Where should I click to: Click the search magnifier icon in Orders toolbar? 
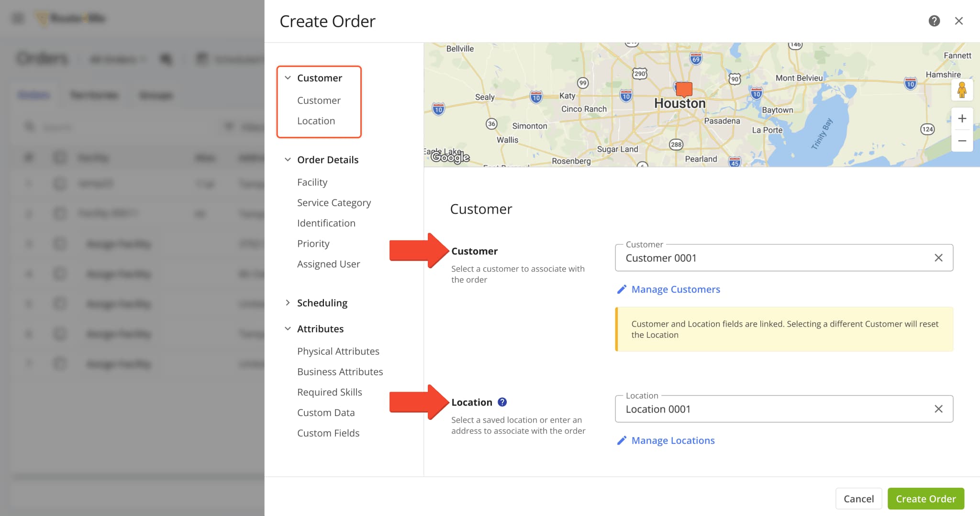(165, 59)
